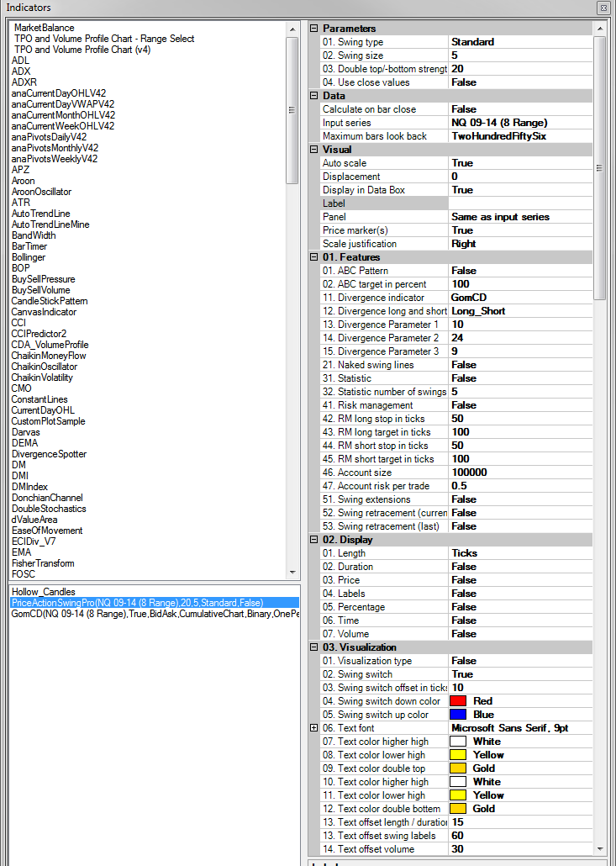This screenshot has width=616, height=866.
Task: Select PriceActionSwingPro in applied indicators list
Action: [155, 603]
